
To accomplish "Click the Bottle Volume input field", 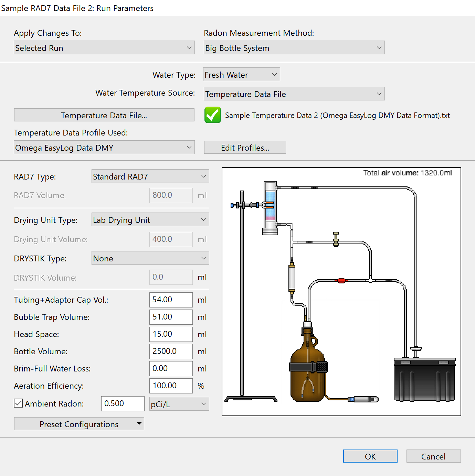I will [x=171, y=351].
